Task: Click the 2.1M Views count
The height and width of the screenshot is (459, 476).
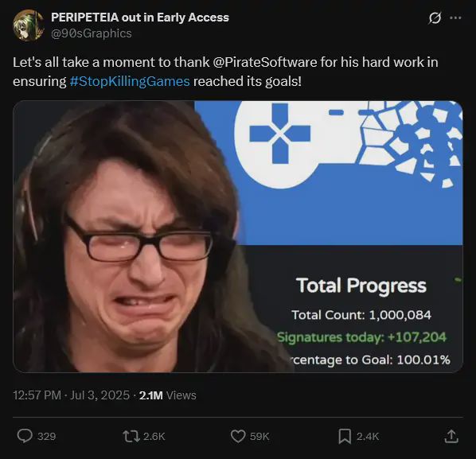Action: pos(168,395)
